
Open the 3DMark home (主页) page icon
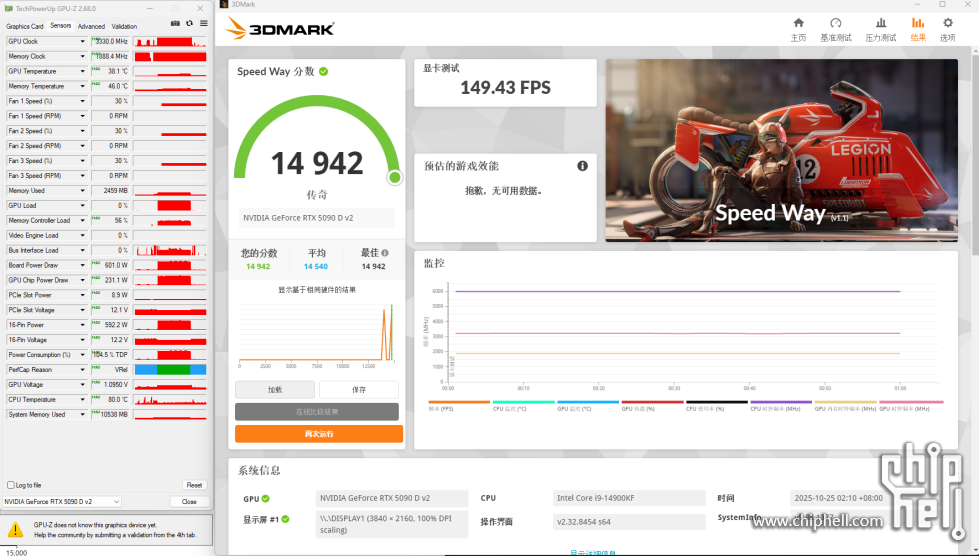pyautogui.click(x=798, y=23)
